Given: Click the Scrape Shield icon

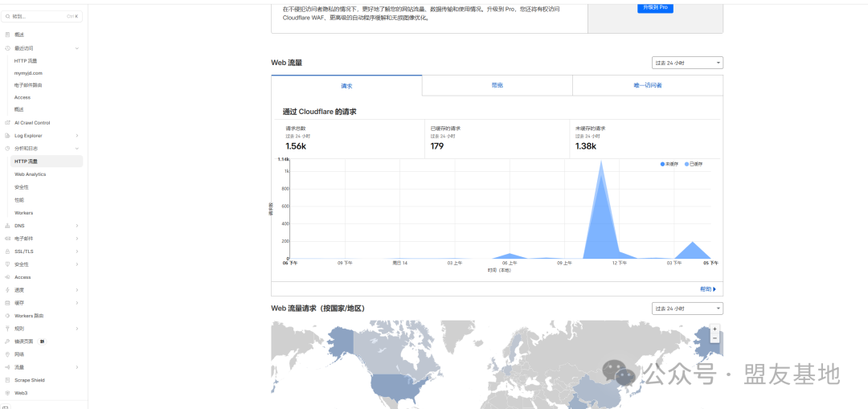Looking at the screenshot, I should click(7, 380).
